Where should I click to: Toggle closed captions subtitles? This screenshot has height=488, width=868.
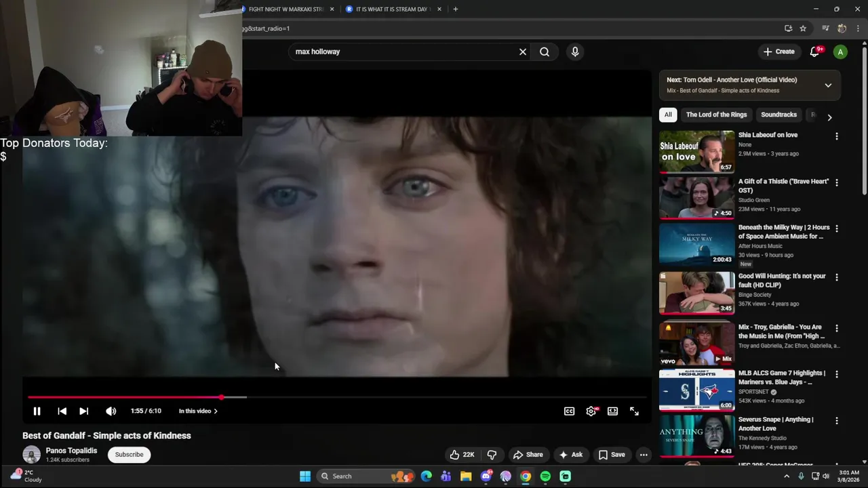[570, 411]
